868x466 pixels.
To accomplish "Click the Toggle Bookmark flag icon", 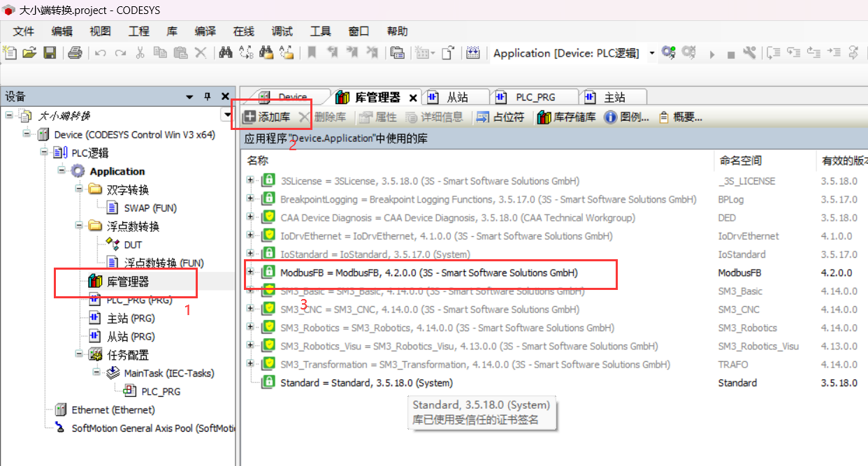I will [x=312, y=53].
